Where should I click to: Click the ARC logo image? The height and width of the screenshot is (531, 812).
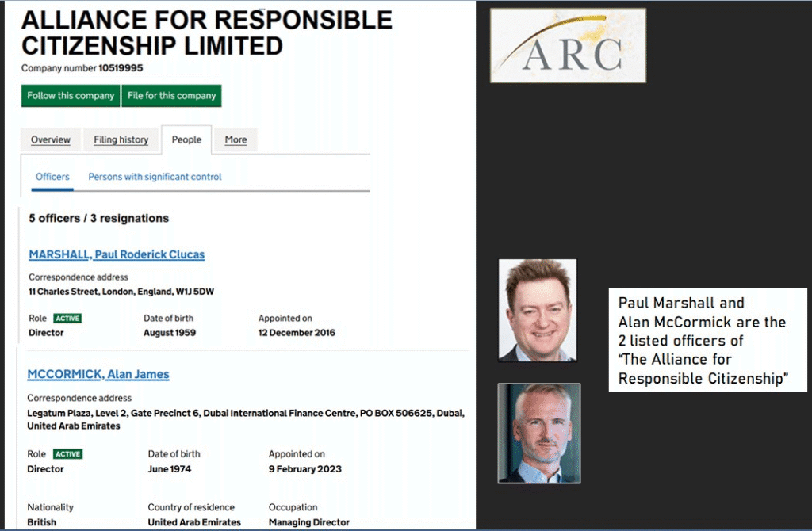pyautogui.click(x=568, y=45)
